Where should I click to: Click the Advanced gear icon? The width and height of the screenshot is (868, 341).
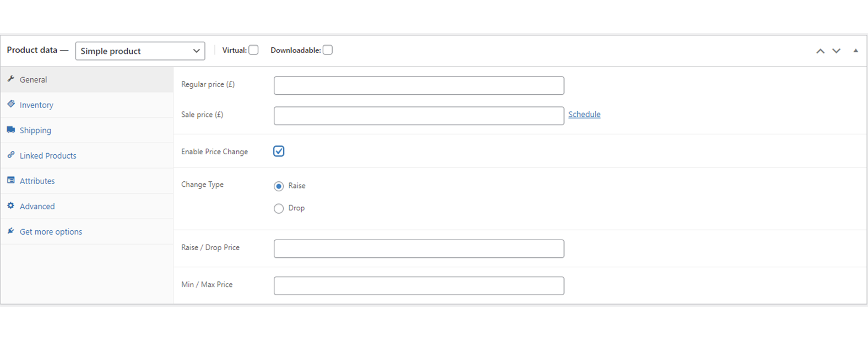pyautogui.click(x=11, y=206)
